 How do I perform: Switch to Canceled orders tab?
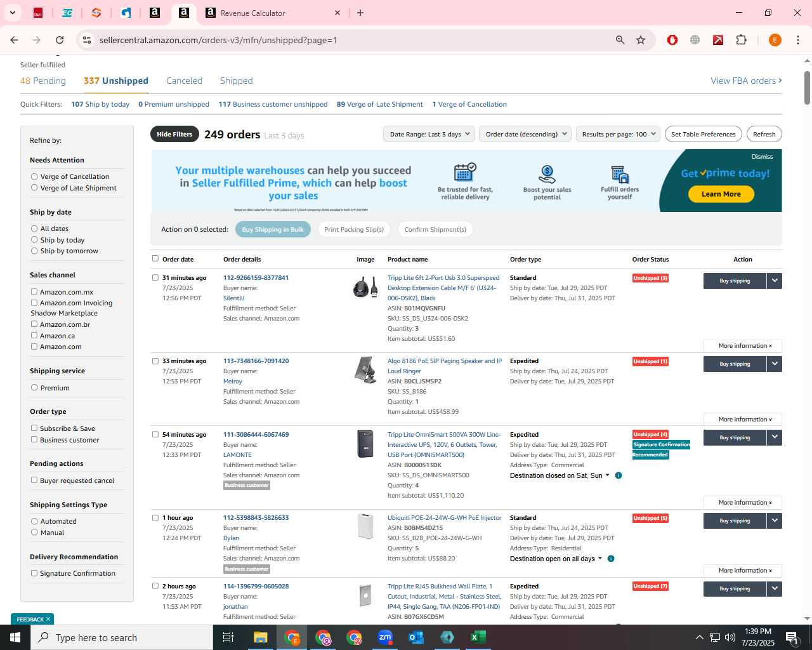click(184, 81)
